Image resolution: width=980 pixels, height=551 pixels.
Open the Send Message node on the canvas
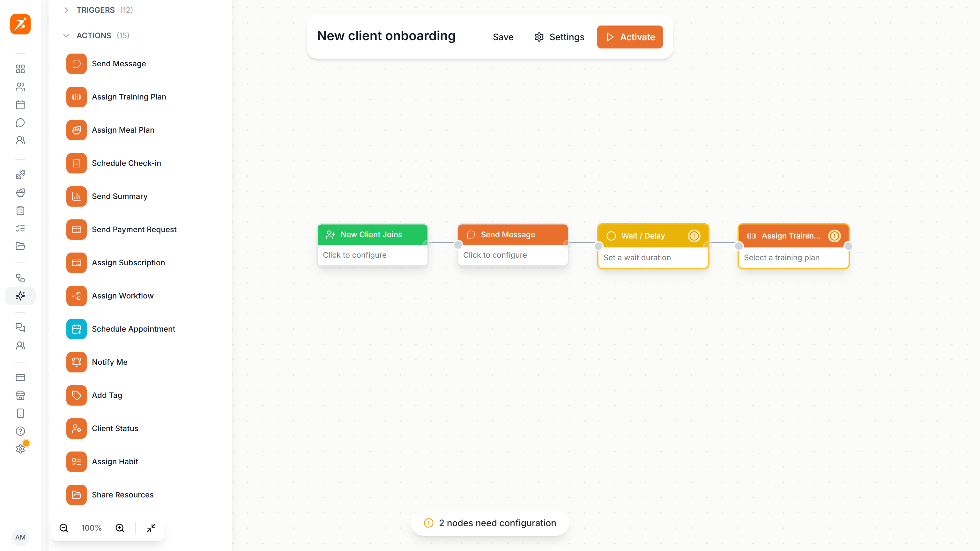point(513,245)
